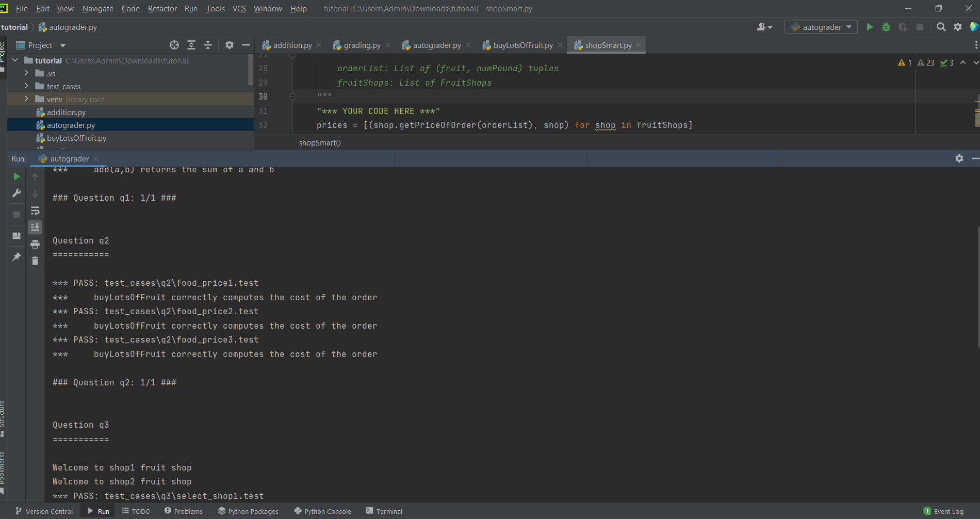Start debugging with the bug icon
The height and width of the screenshot is (519, 980).
tap(886, 27)
